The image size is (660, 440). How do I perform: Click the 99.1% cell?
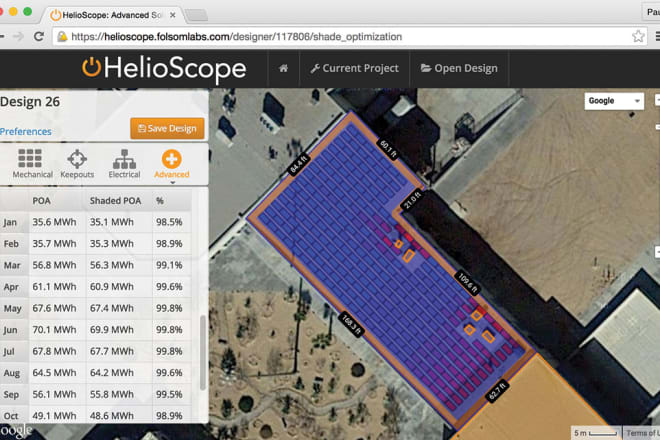(x=169, y=265)
